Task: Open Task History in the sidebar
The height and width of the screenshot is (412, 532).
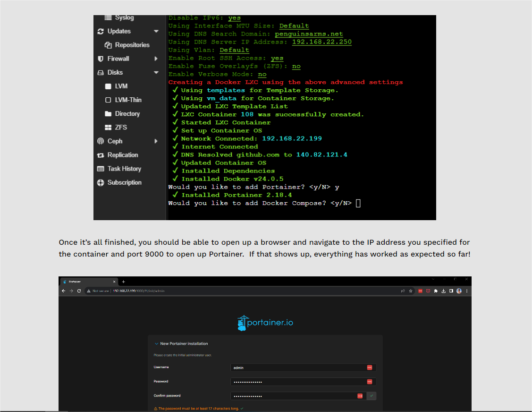Action: tap(124, 169)
